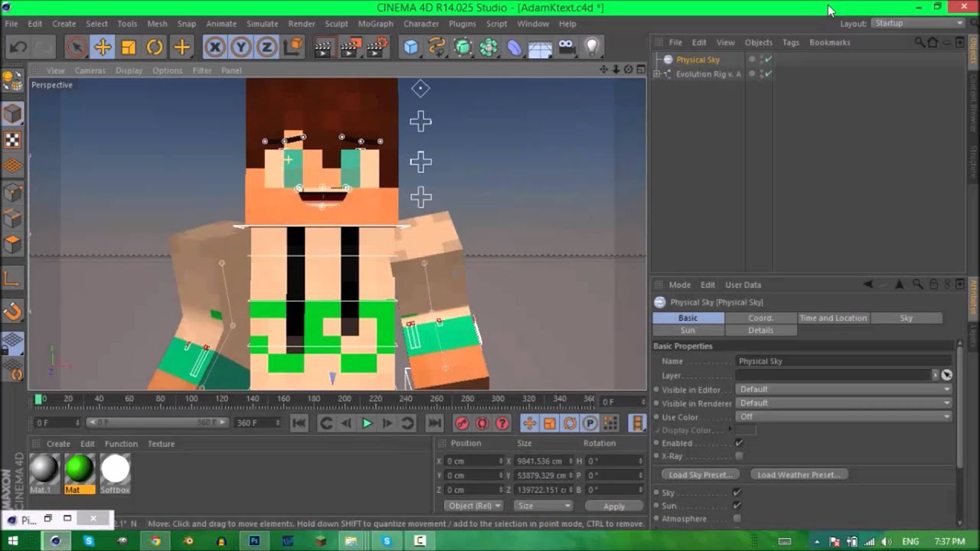Select the green Mat material thumbnail

[80, 469]
